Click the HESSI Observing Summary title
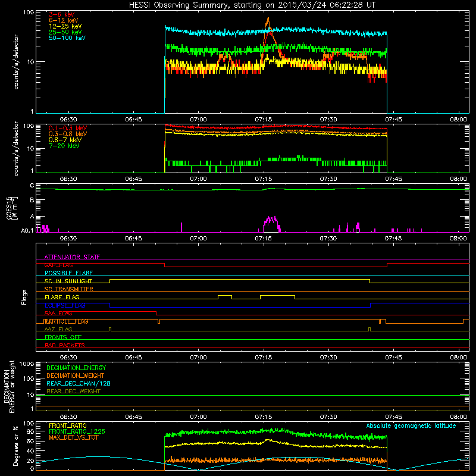 [x=252, y=5]
